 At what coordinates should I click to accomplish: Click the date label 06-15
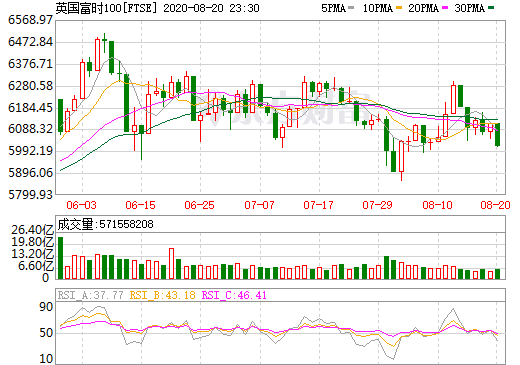click(x=141, y=205)
